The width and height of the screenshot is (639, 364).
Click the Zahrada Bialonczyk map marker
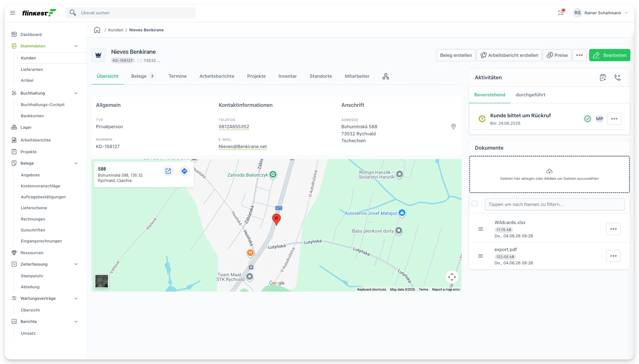point(273,175)
